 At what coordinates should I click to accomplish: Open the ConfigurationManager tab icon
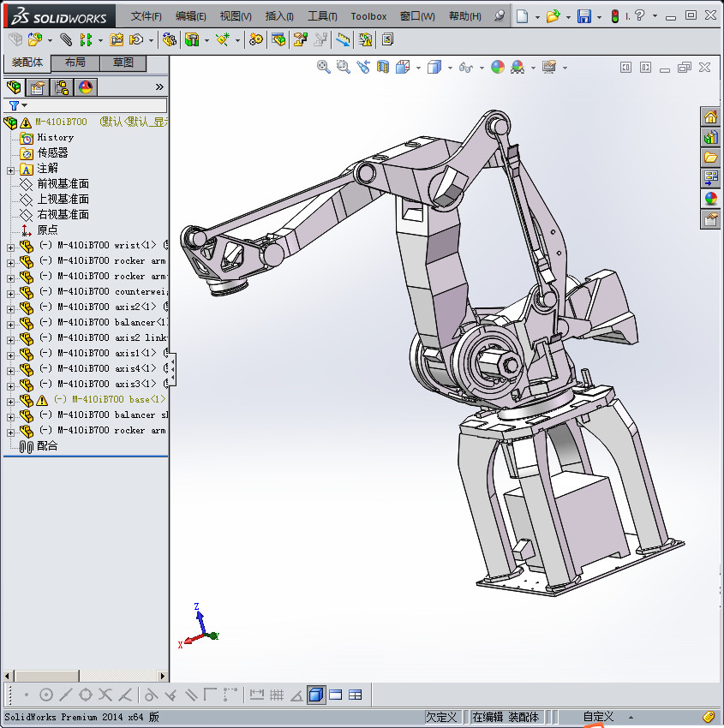(x=61, y=87)
